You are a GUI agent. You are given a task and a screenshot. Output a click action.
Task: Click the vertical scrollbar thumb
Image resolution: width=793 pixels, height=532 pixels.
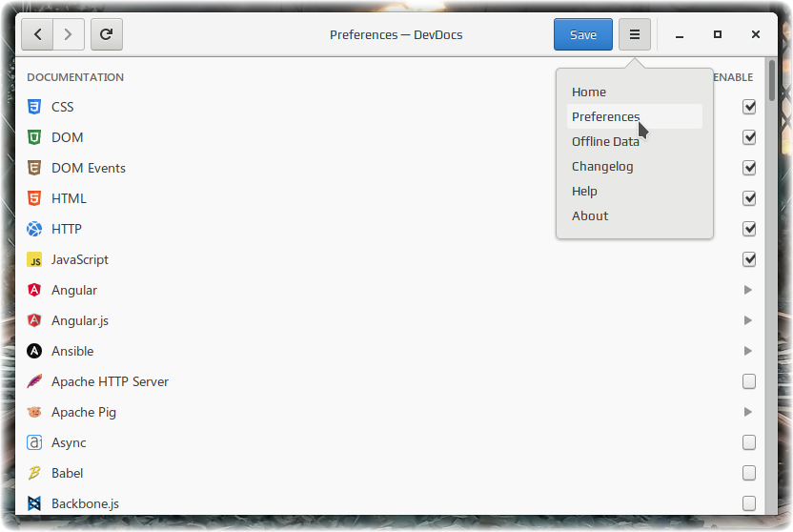[771, 80]
